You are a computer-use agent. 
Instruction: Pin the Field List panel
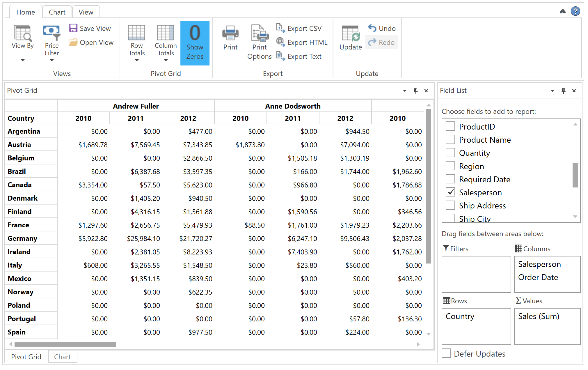[564, 91]
